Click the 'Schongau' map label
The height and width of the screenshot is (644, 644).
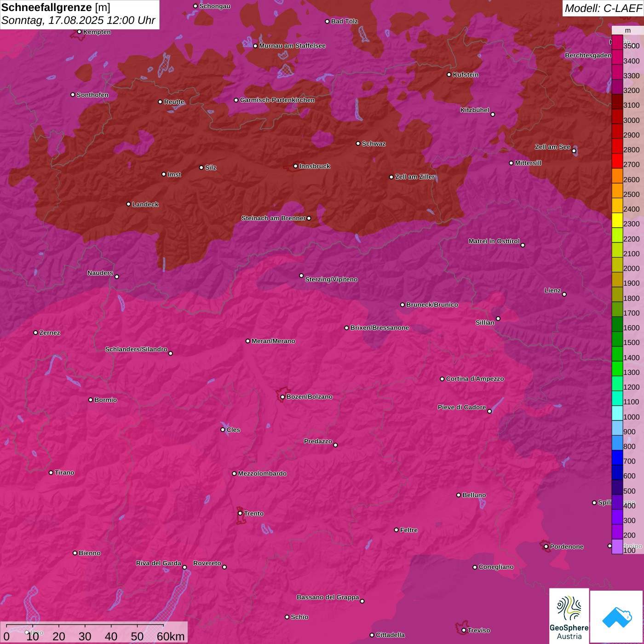coord(215,6)
